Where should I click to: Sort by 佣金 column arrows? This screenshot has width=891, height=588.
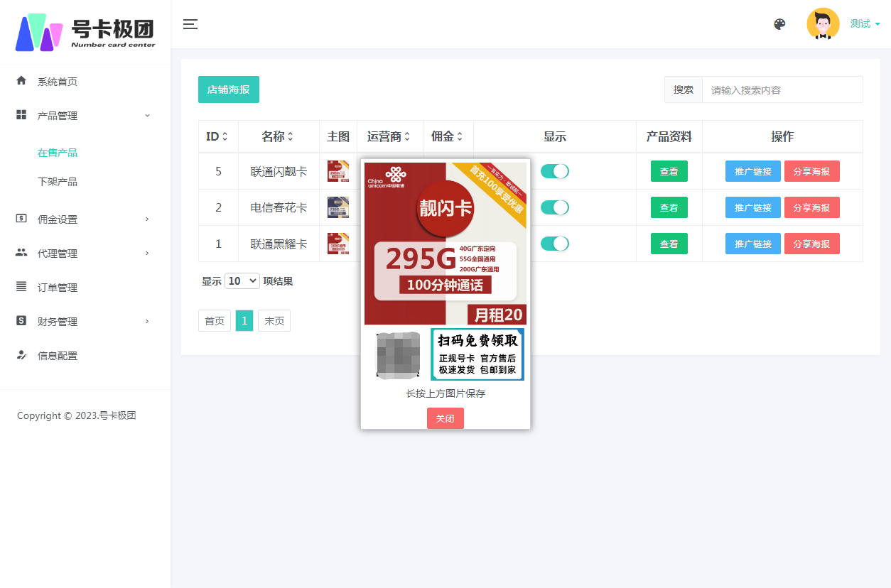[460, 136]
